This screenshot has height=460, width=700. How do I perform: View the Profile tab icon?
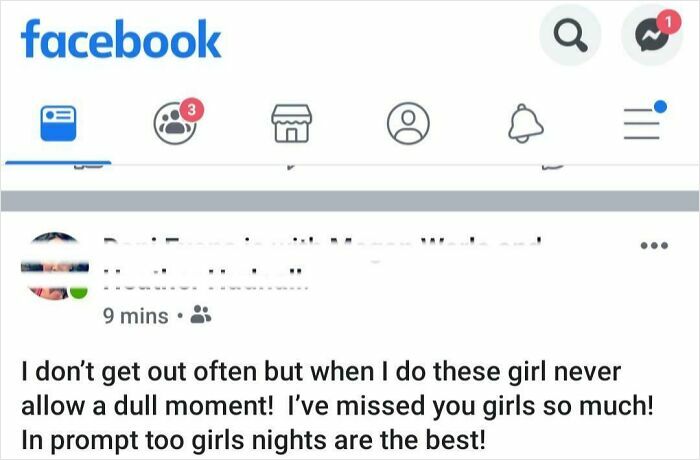coord(407,123)
